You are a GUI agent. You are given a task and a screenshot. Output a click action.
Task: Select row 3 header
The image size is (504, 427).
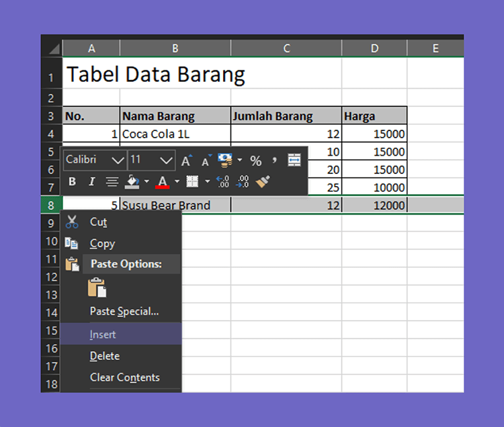pos(51,115)
